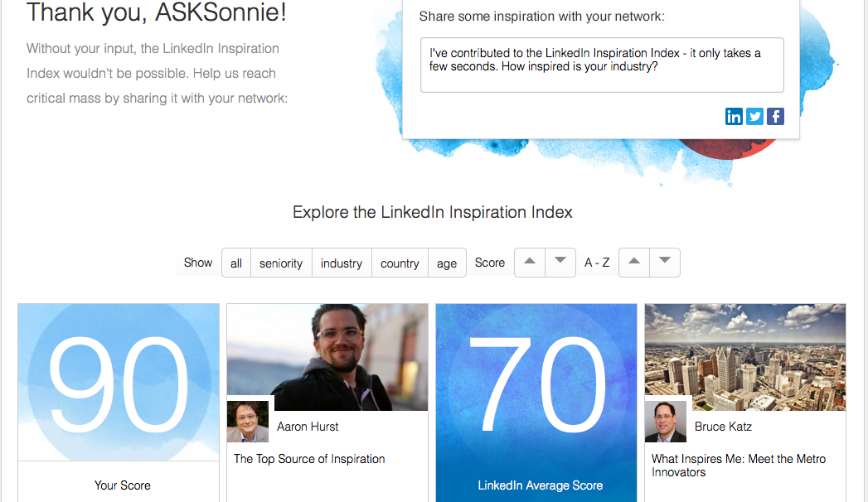The height and width of the screenshot is (502, 868).
Task: Open Aaron Hurst name link
Action: [308, 427]
